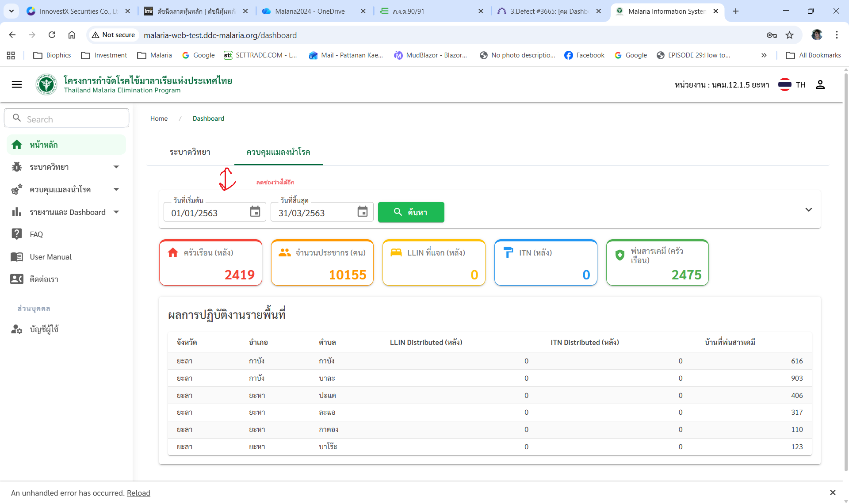Click the FAQ sidebar item
This screenshot has width=849, height=504.
coord(36,234)
